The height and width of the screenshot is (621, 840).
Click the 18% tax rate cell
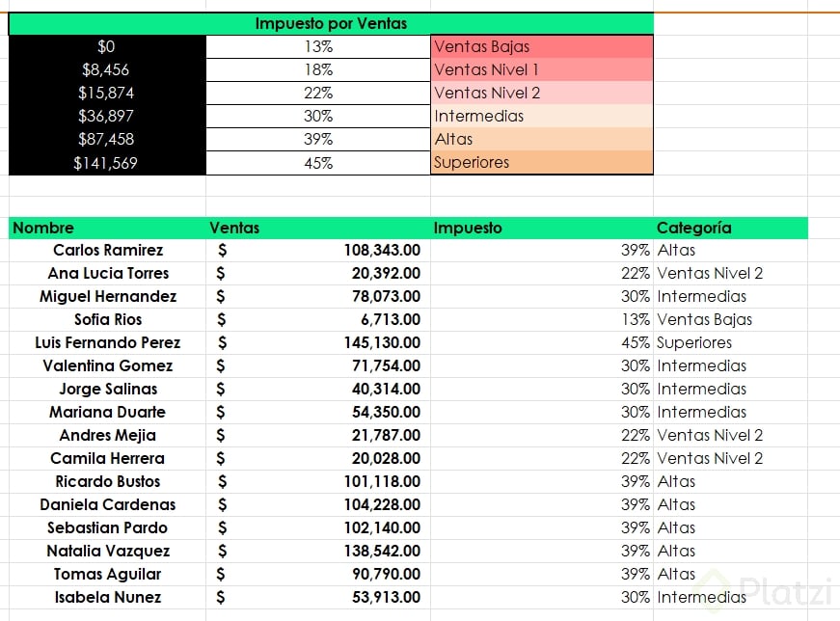(318, 69)
